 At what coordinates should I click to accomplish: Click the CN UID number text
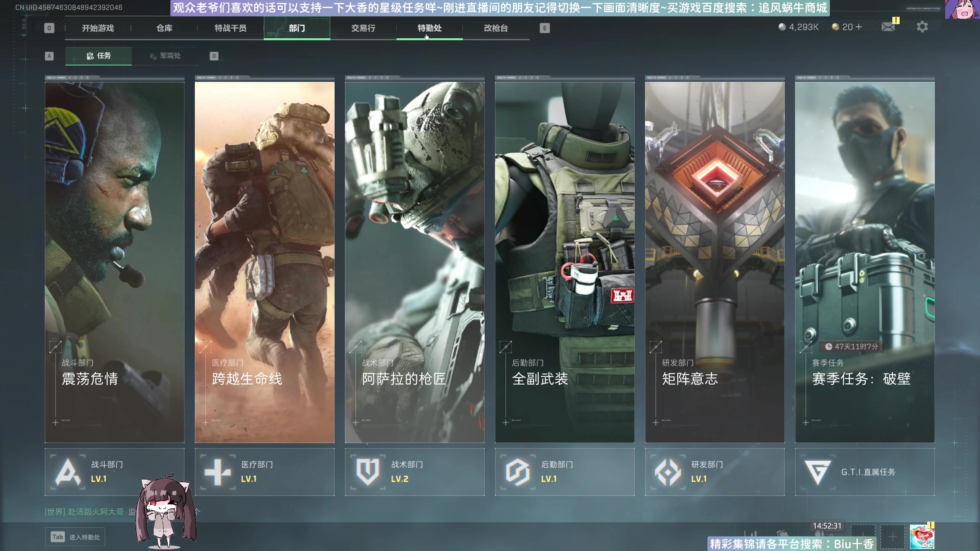(x=69, y=7)
